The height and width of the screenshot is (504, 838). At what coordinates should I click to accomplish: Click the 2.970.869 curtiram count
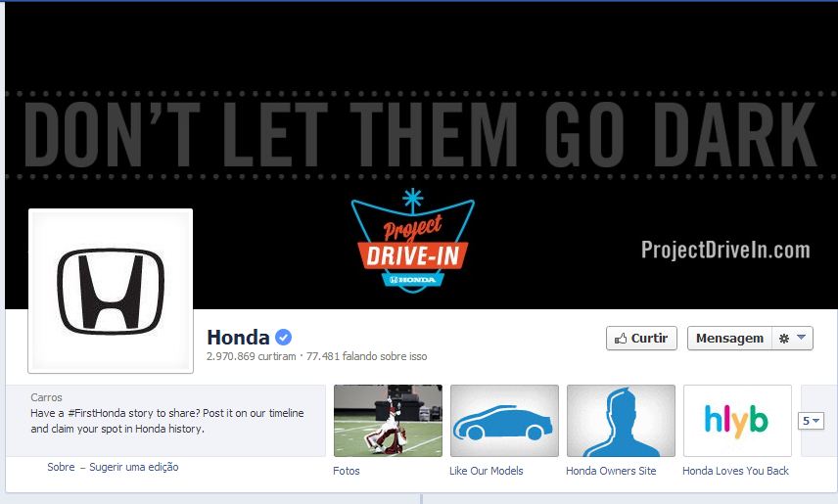coord(252,356)
